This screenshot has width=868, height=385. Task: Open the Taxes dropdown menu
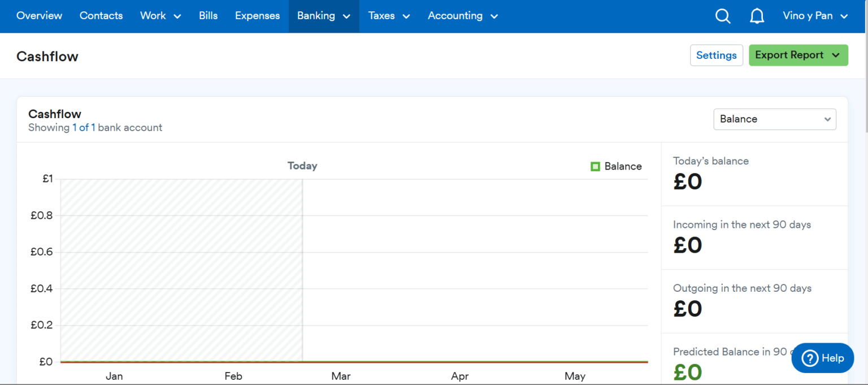[389, 16]
